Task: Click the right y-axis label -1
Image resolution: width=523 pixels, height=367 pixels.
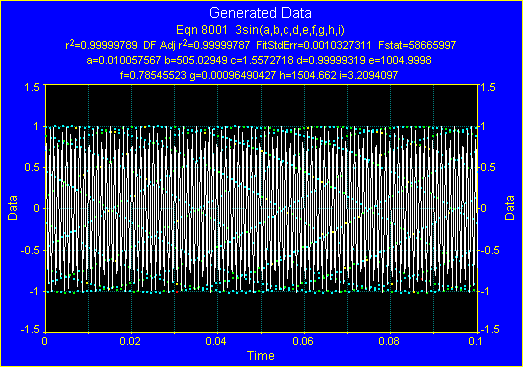Action: tap(484, 291)
